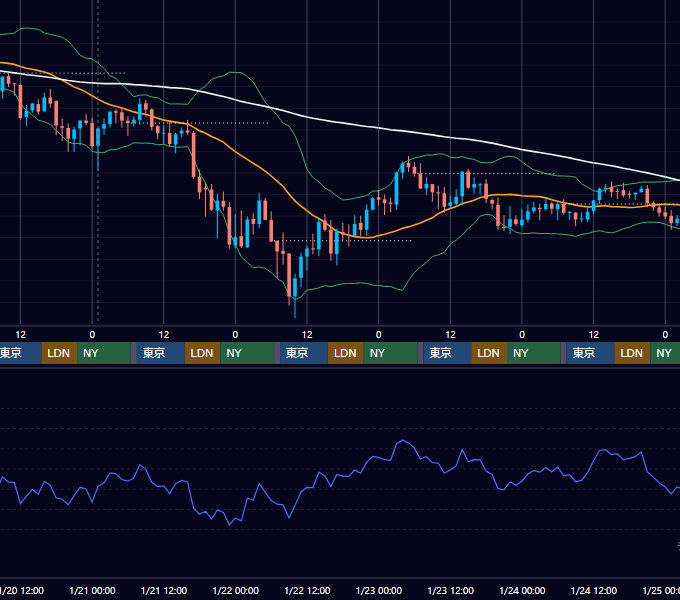Select the LDN session box for 1/22
Viewport: 680px width, 600px height.
[x=346, y=353]
